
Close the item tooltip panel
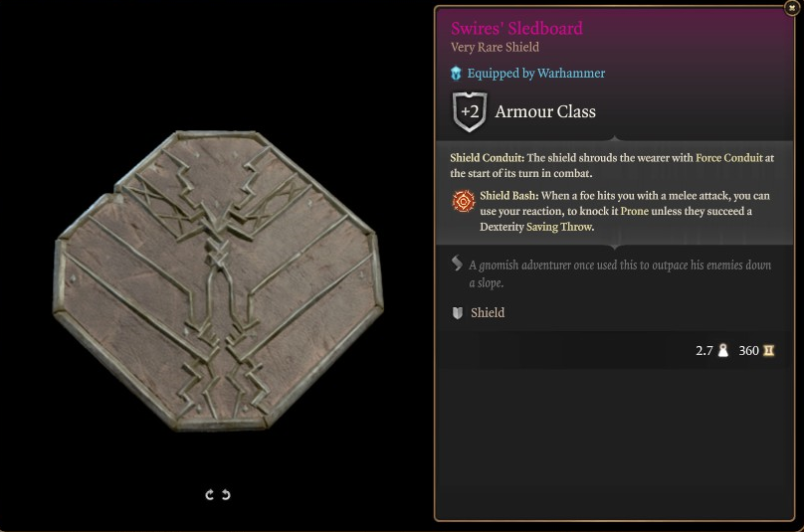[792, 7]
